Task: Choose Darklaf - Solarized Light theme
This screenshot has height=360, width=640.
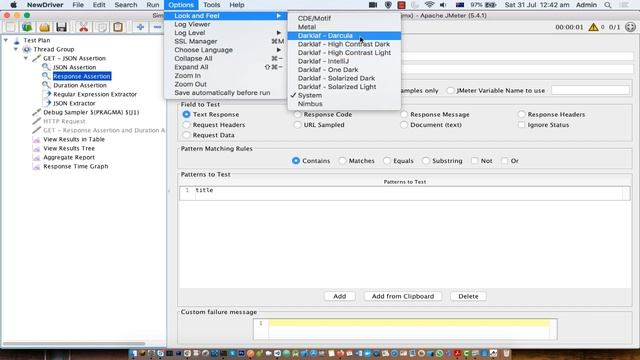Action: click(x=344, y=87)
